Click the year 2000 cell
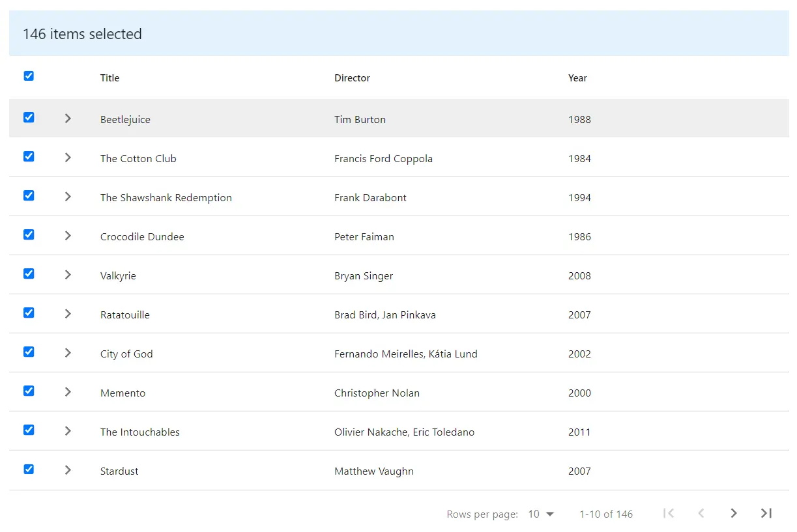The image size is (797, 532). [579, 393]
